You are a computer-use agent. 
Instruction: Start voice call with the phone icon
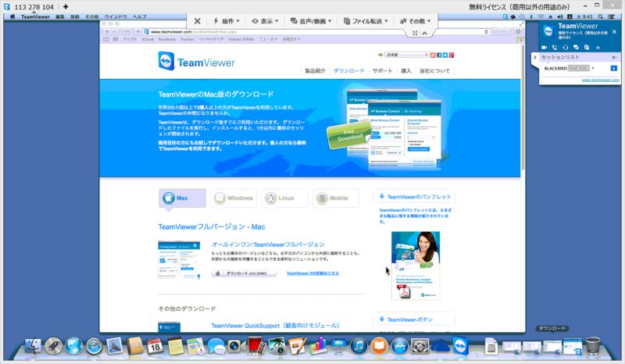point(555,47)
